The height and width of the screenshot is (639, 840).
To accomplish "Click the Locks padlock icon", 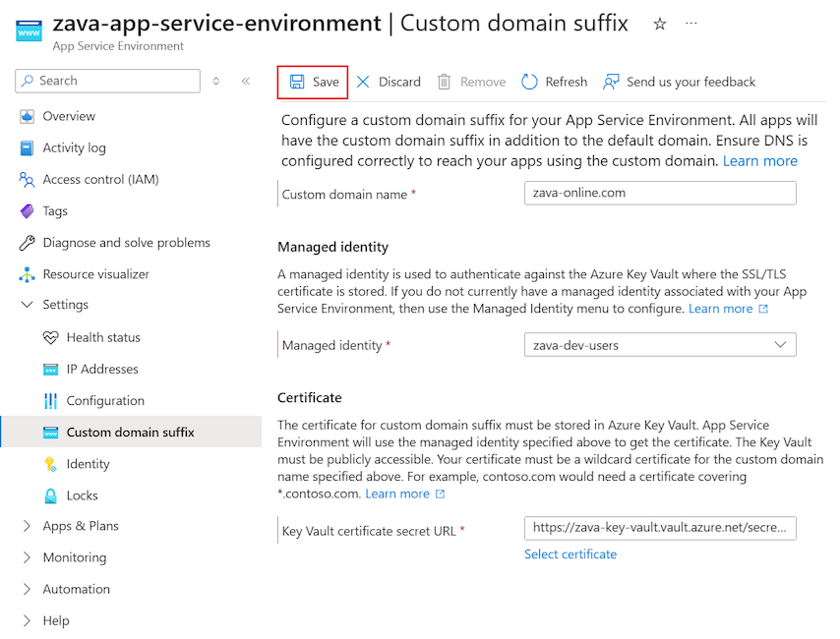I will [x=51, y=494].
